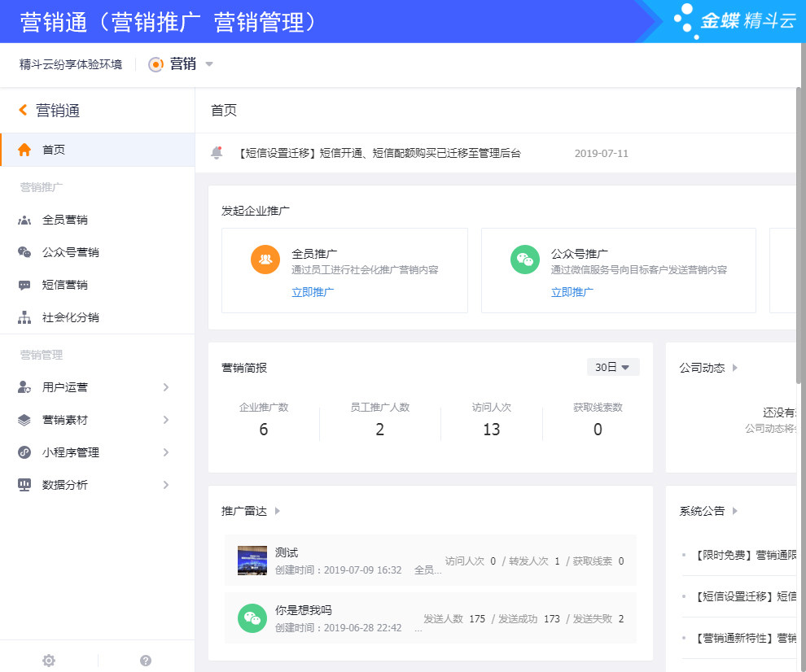Click the 员工推广人数 value 2
Screen dimensions: 806x672
click(x=380, y=429)
